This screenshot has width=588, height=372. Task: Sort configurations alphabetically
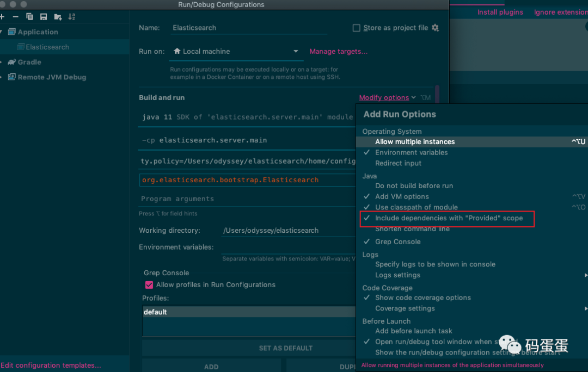(72, 16)
